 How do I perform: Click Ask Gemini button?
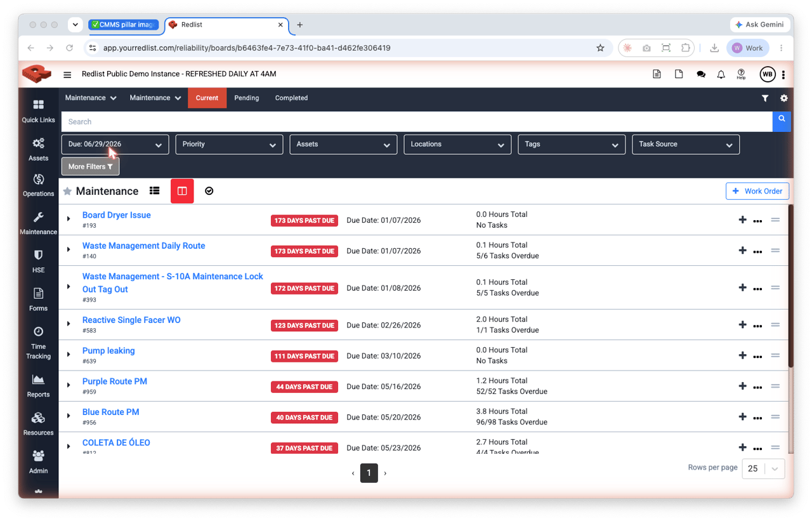click(x=761, y=25)
